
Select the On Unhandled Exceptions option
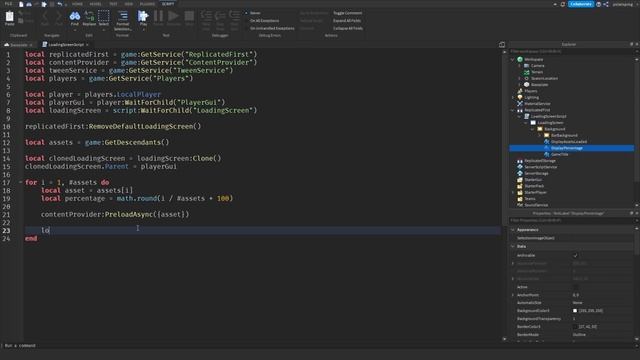(x=272, y=28)
